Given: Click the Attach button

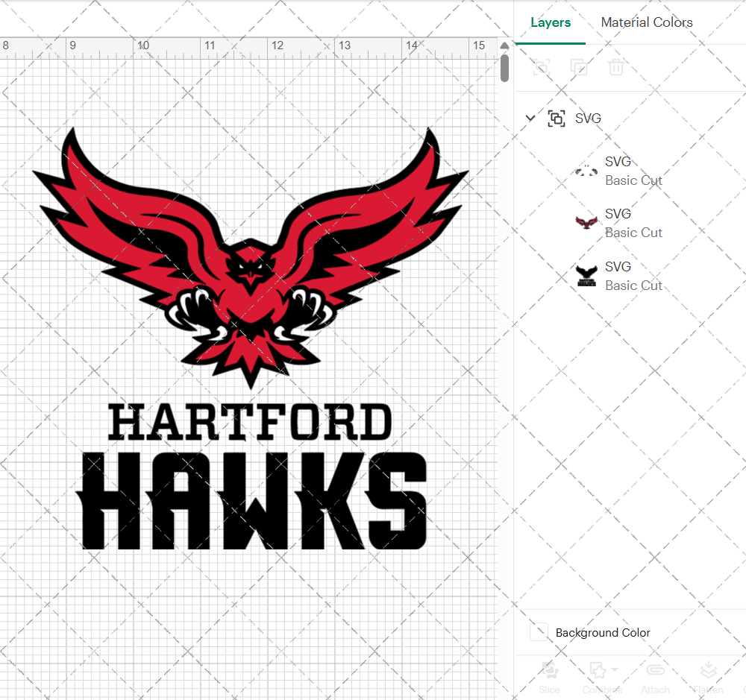Looking at the screenshot, I should pyautogui.click(x=655, y=677).
